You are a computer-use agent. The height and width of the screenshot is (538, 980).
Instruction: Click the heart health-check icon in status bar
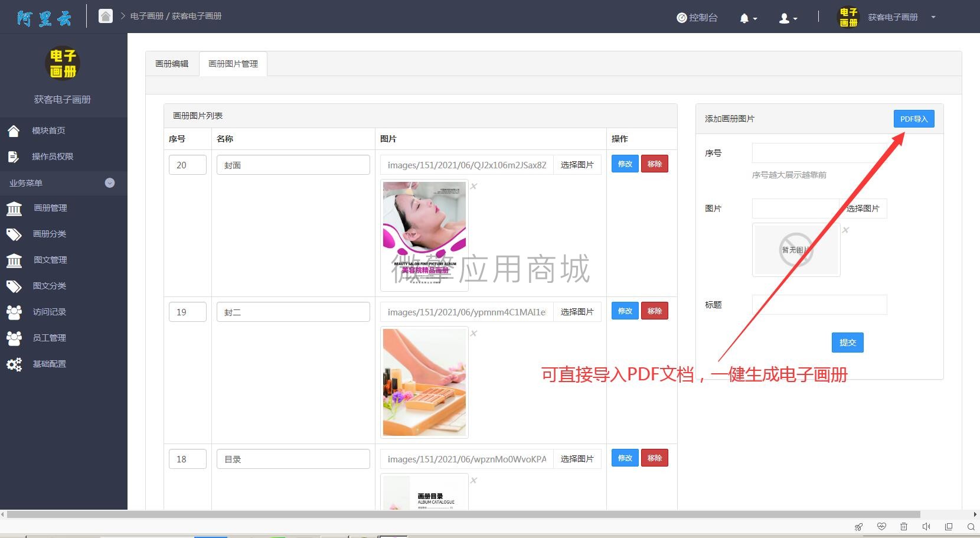click(881, 527)
